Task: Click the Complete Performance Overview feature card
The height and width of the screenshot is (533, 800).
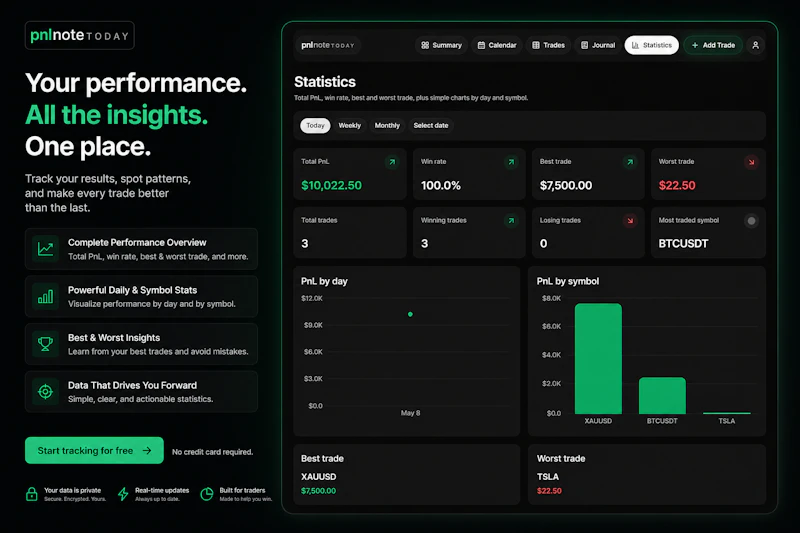Action: pos(141,249)
